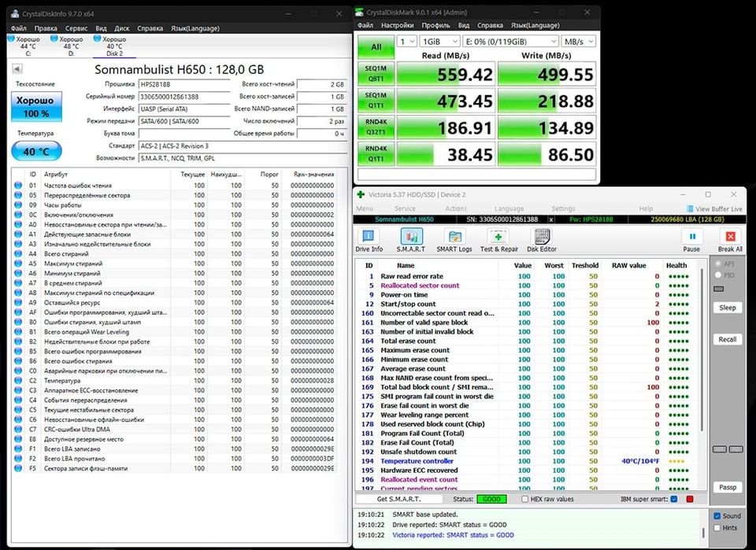Click the small gray indicator under PIO
756x550 pixels.
719,289
